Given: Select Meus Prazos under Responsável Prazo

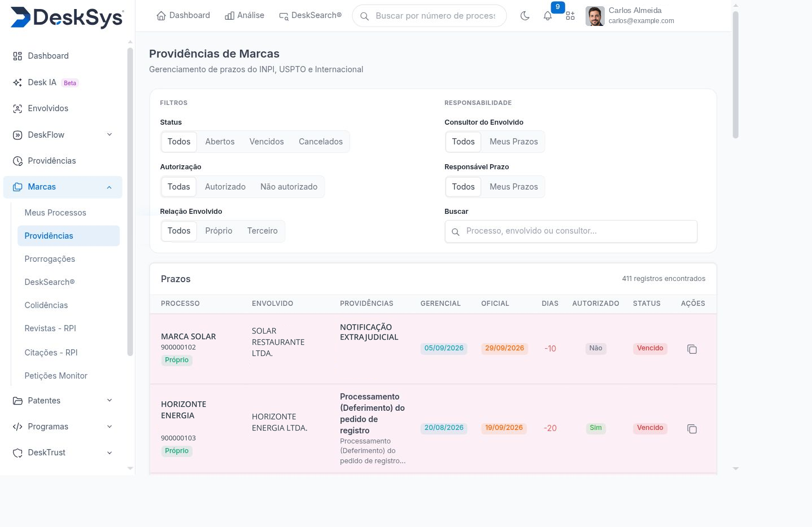Looking at the screenshot, I should click(x=514, y=187).
